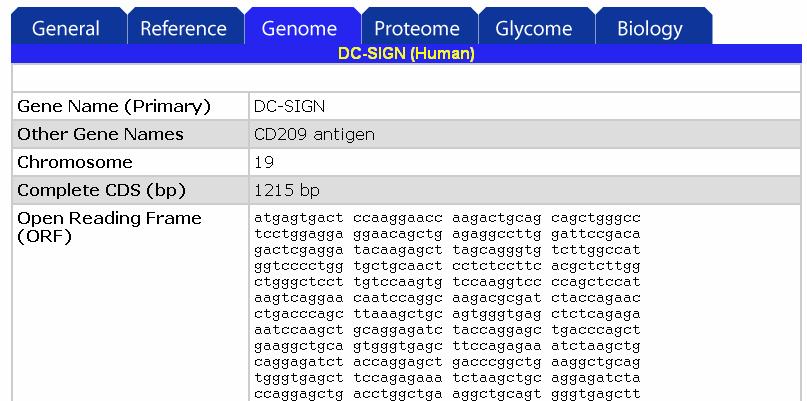807x401 pixels.
Task: Click the Other Gene Names label
Action: click(100, 134)
